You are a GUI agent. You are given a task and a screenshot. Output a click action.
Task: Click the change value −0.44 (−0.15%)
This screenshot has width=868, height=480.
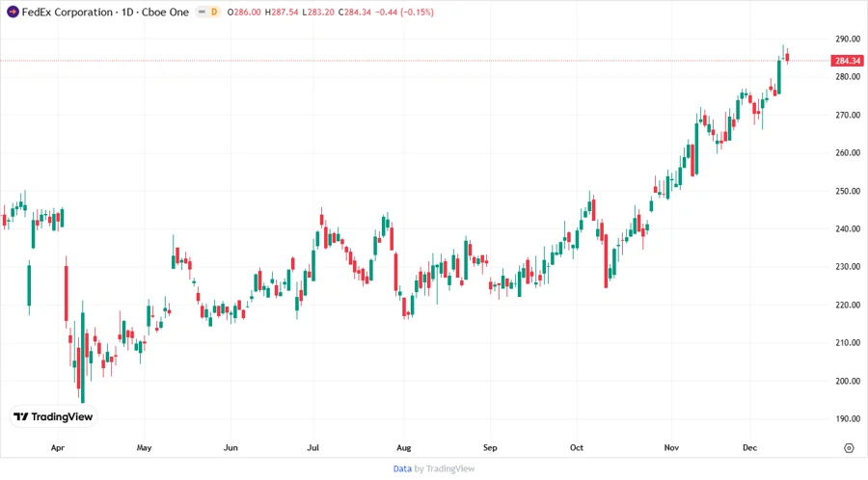(x=405, y=13)
